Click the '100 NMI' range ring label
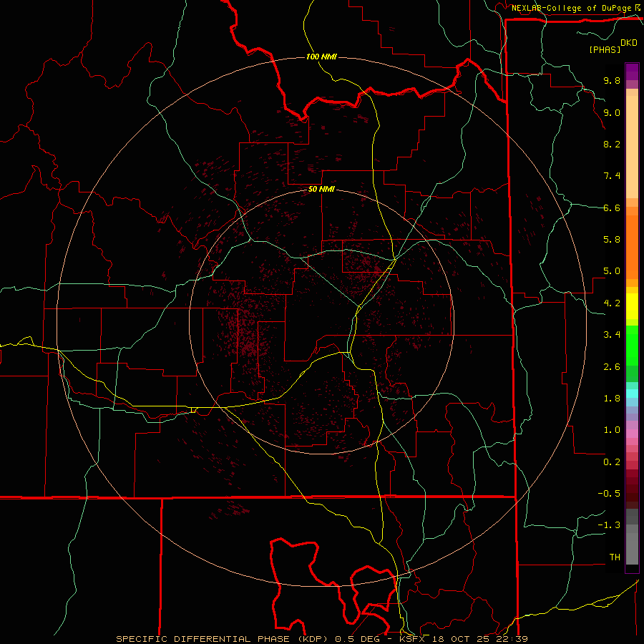Image resolution: width=644 pixels, height=644 pixels. [x=321, y=57]
